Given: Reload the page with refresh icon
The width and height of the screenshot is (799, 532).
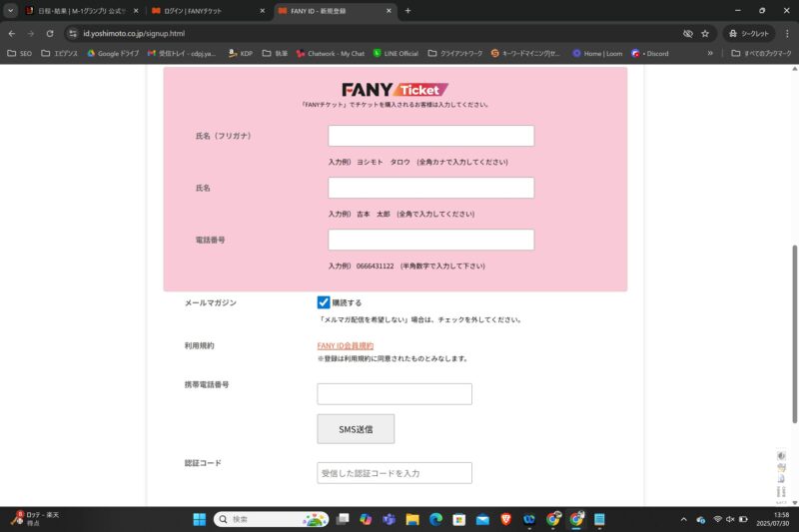Looking at the screenshot, I should 49,34.
